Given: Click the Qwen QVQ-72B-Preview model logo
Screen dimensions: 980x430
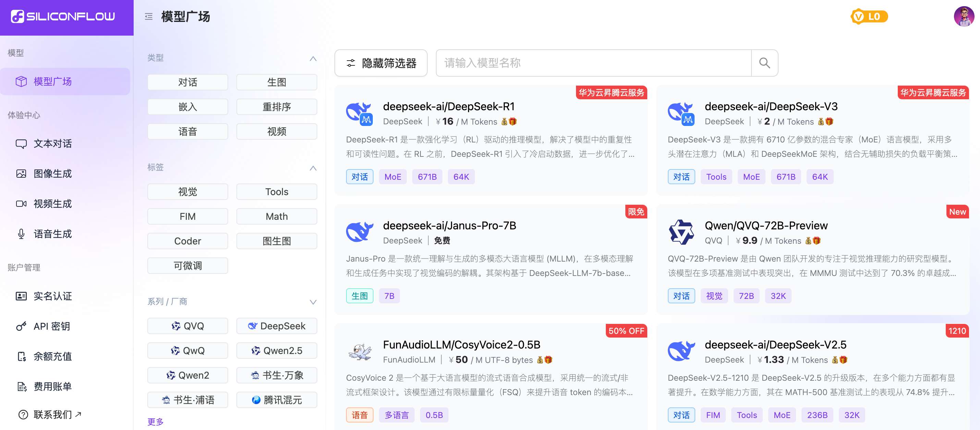Looking at the screenshot, I should pos(681,232).
